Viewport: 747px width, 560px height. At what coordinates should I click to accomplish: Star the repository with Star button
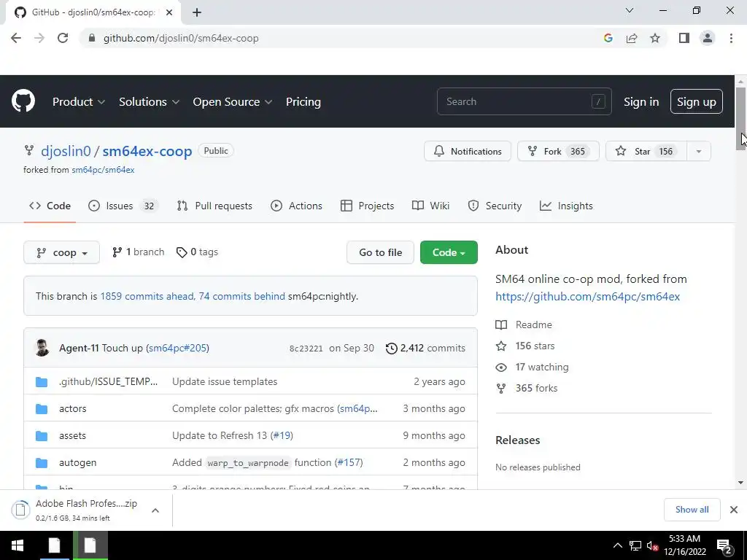pyautogui.click(x=646, y=152)
